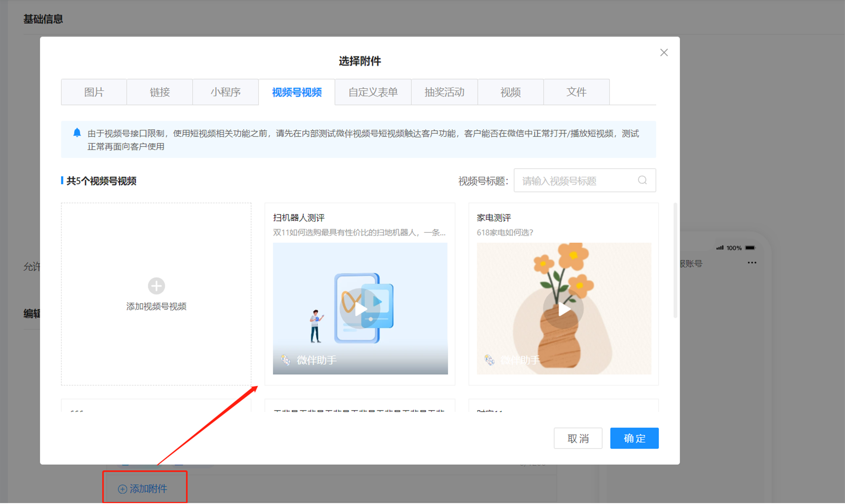
Task: Click the plus icon to add video
Action: [156, 286]
